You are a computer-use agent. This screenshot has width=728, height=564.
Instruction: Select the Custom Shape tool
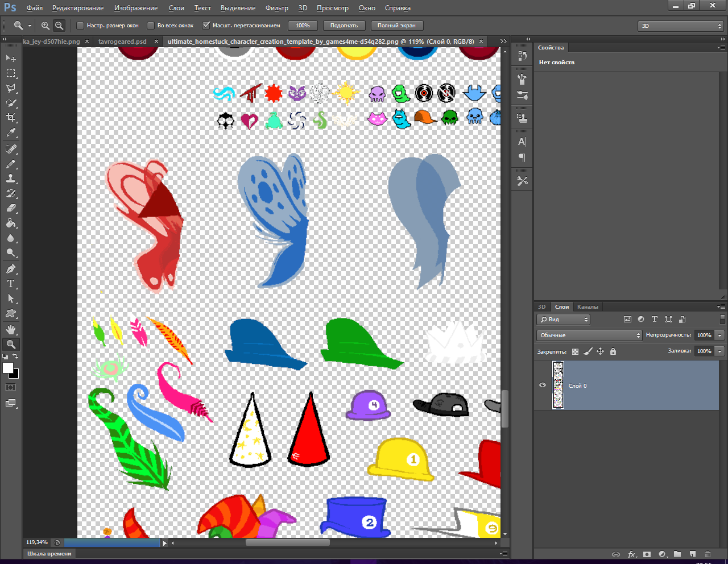point(11,313)
